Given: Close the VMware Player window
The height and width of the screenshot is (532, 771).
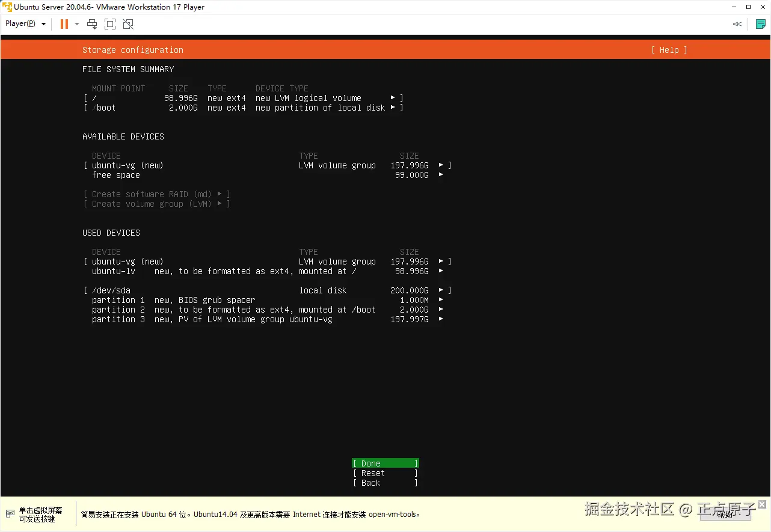Looking at the screenshot, I should point(763,7).
